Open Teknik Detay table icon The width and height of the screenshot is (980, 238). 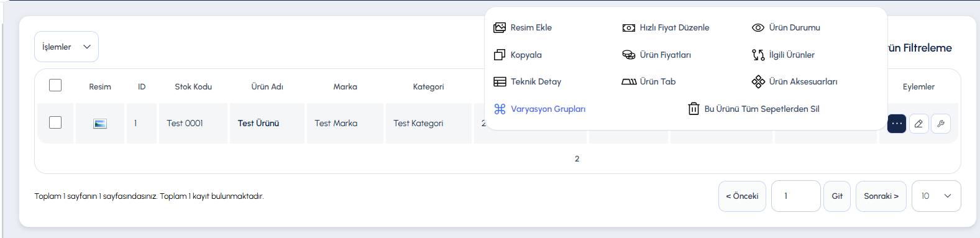(x=500, y=81)
